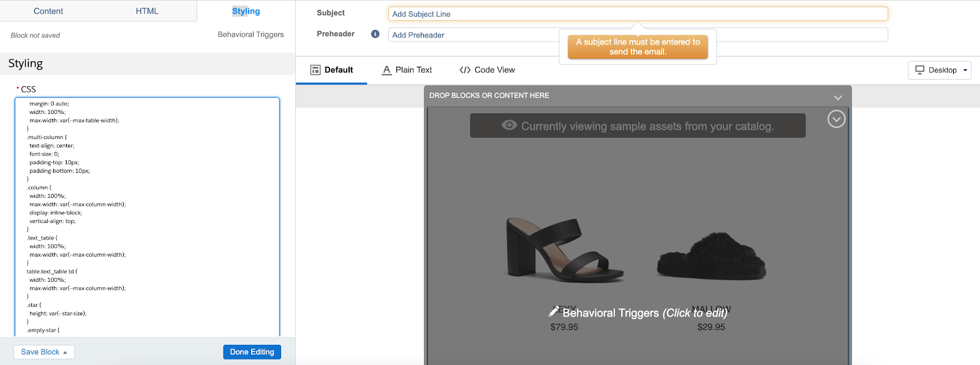Switch to the HTML tab
The image size is (980, 365).
click(x=147, y=11)
